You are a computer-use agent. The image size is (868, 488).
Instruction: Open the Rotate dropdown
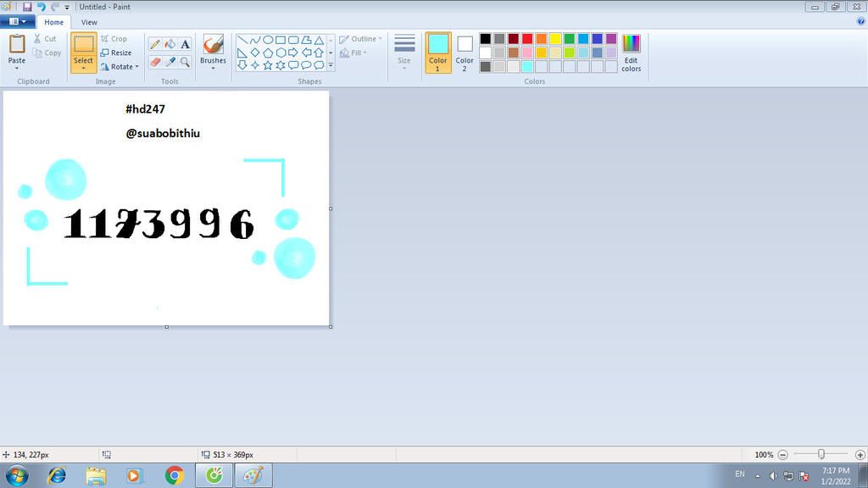pyautogui.click(x=120, y=66)
